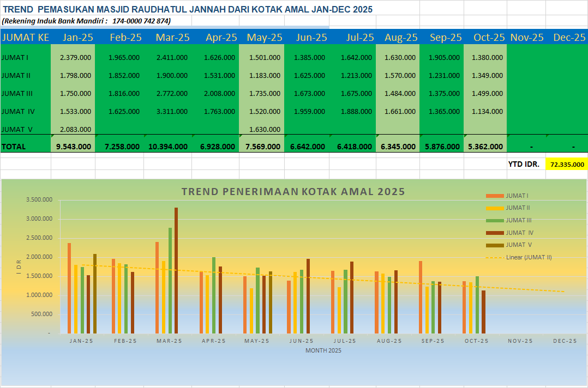
Task: Click the yellow YTD total cell 72.335.000
Action: coord(567,164)
